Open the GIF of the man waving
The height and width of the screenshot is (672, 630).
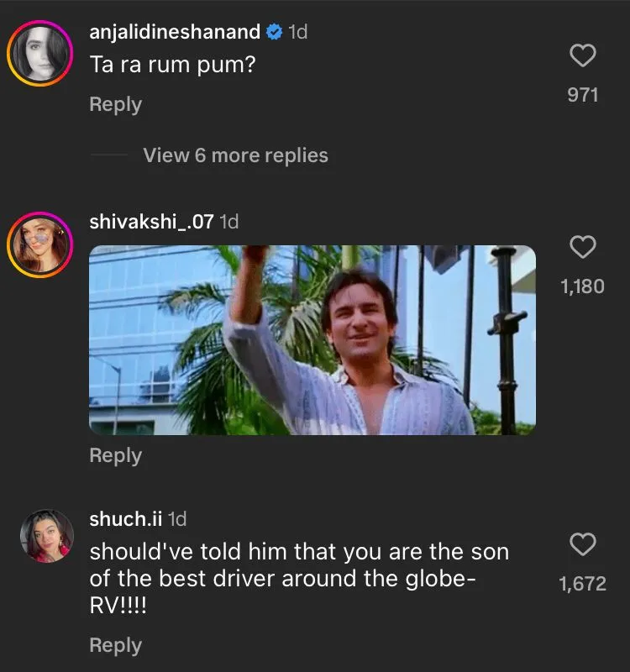312,339
